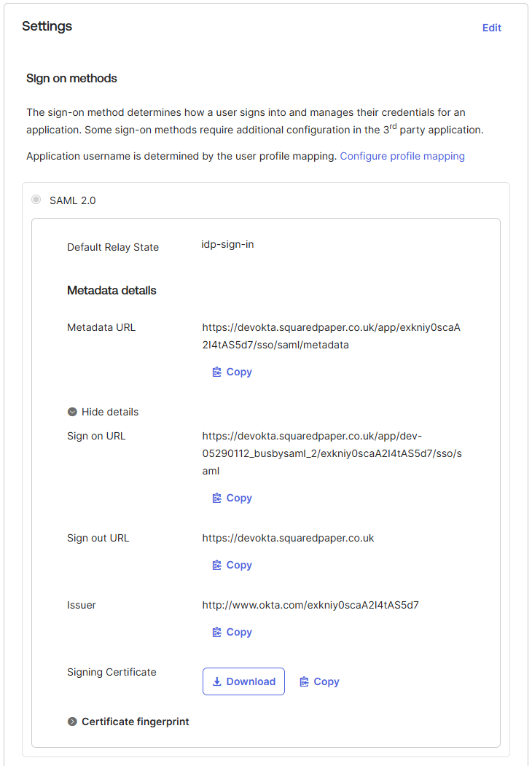The width and height of the screenshot is (532, 766).
Task: Click the SAML 2.0 label
Action: (x=72, y=200)
